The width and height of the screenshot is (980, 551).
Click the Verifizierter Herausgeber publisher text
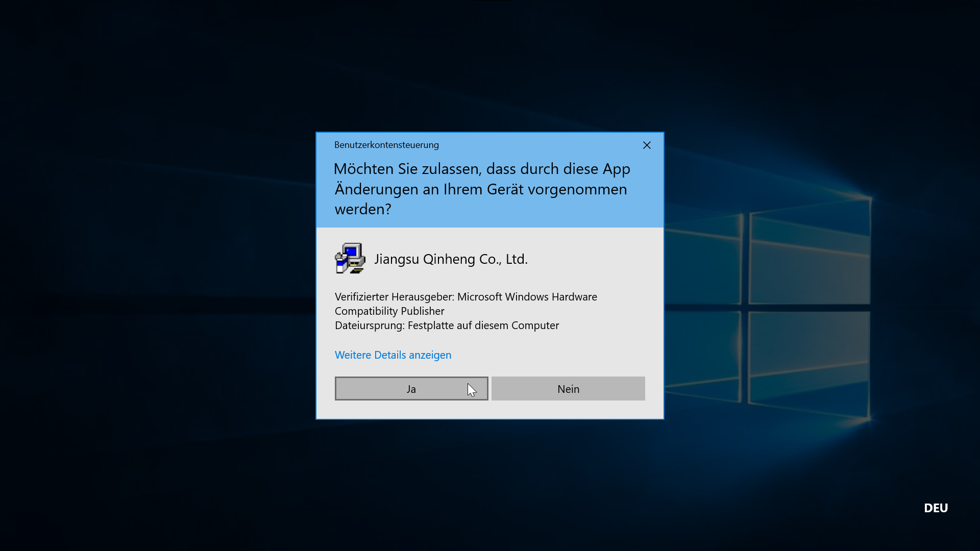466,304
